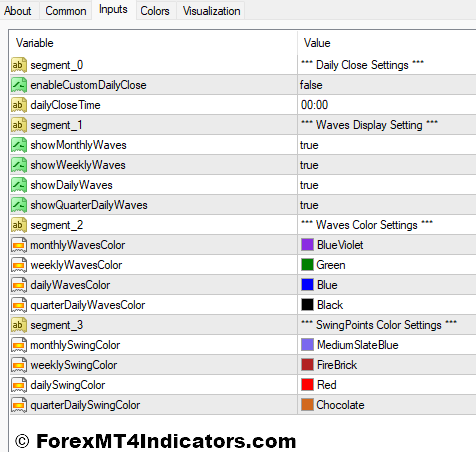
Task: Click the dailyCloseTime 00:00 value field
Action: tap(387, 105)
